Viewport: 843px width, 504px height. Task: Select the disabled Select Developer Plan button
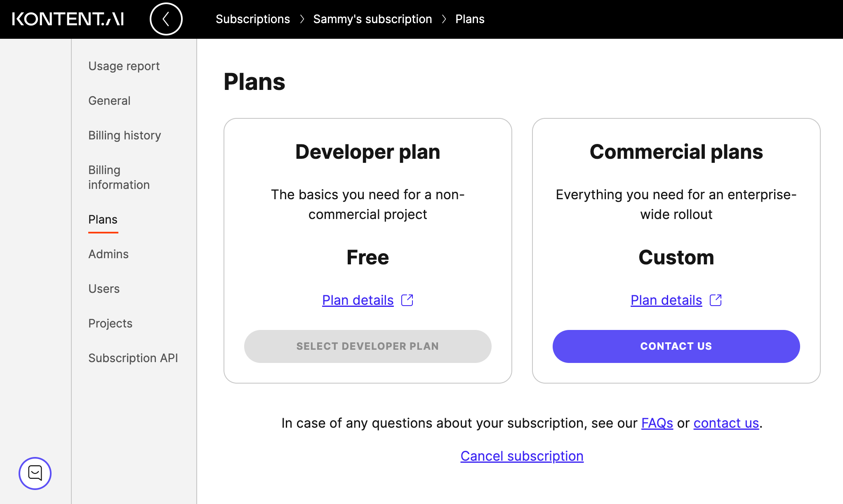[367, 346]
